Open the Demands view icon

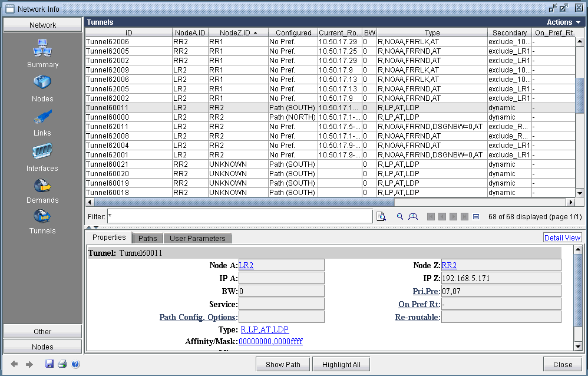42,186
